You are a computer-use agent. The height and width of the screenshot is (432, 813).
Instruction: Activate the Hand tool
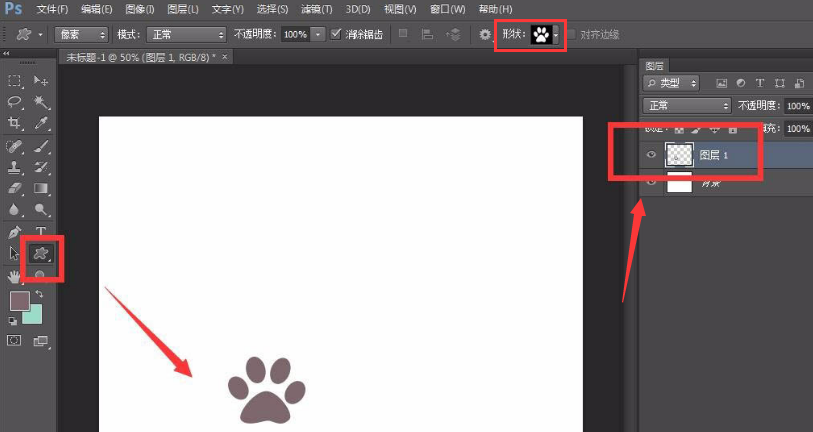point(15,276)
